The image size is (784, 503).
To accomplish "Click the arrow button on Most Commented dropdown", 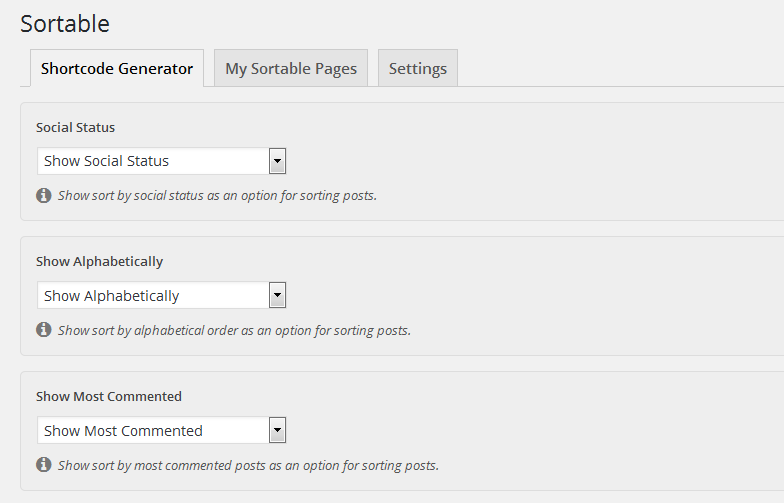I will tap(278, 431).
